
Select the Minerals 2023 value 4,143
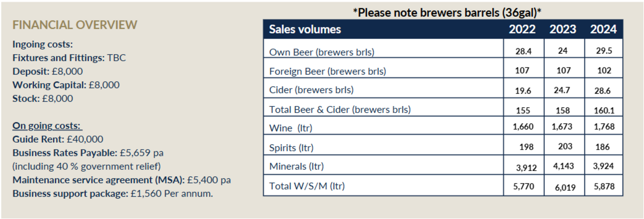pos(563,166)
